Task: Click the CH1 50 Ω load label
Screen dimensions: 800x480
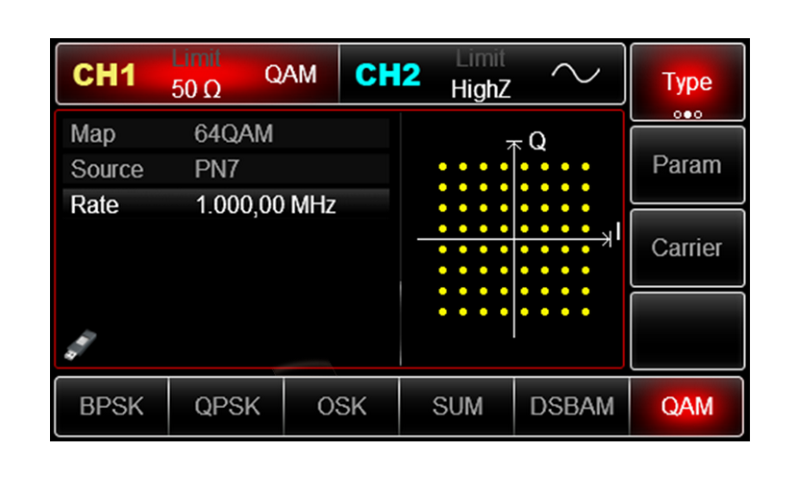Action: pos(196,89)
